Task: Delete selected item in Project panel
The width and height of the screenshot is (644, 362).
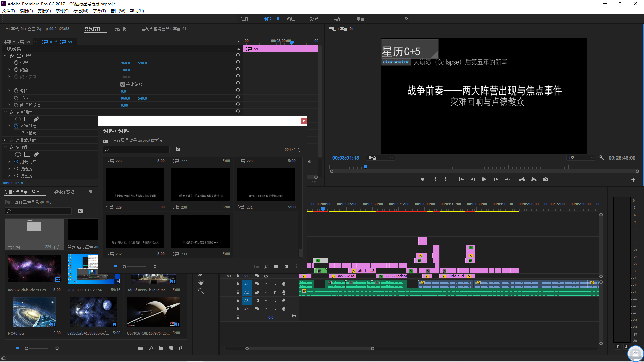Action: point(181,348)
